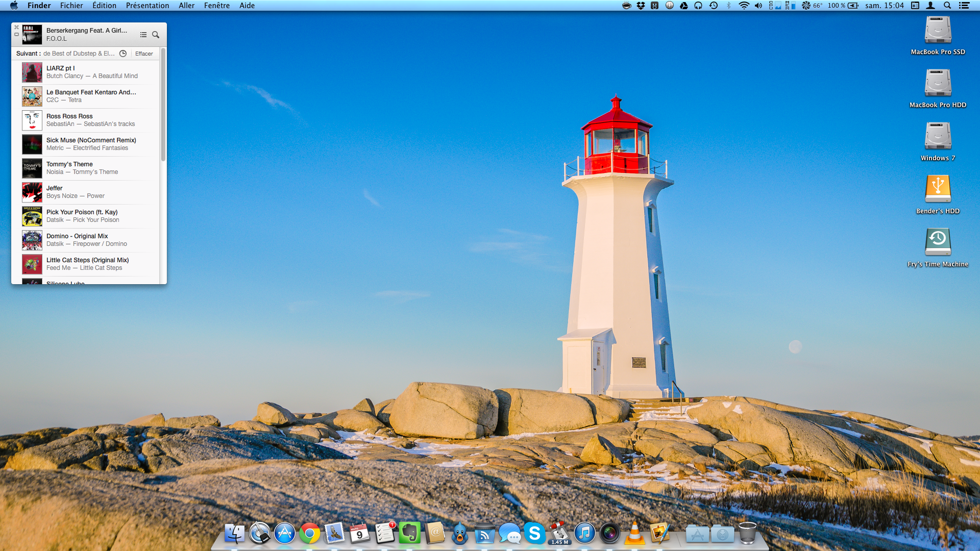Screen dimensions: 980x551
Task: Click the Effacer button in Up Next
Action: click(x=144, y=54)
